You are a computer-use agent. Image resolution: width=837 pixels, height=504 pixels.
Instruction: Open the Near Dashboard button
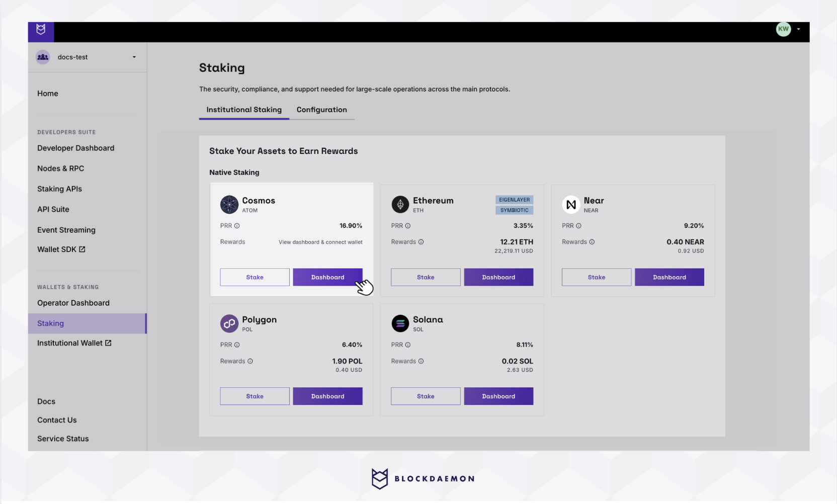[669, 277]
